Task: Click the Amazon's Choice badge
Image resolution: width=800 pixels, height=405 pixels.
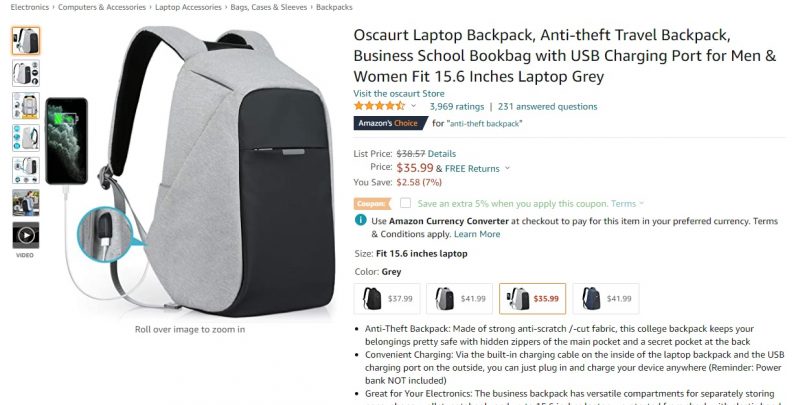Action: (x=391, y=123)
